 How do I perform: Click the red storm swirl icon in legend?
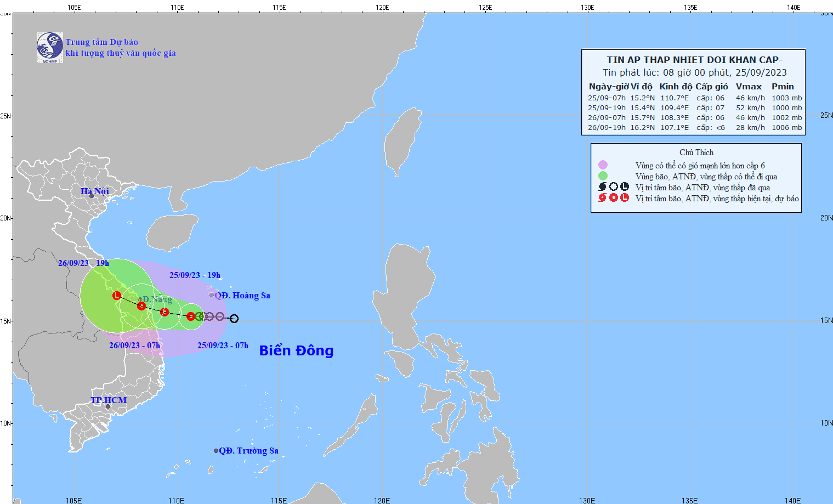click(603, 198)
